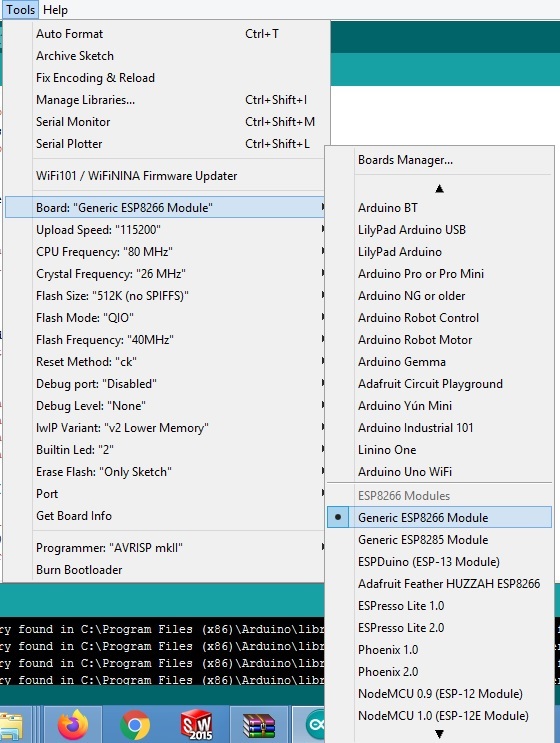560x743 pixels.
Task: Select Generic ESP8266 Module radio option
Action: click(439, 517)
